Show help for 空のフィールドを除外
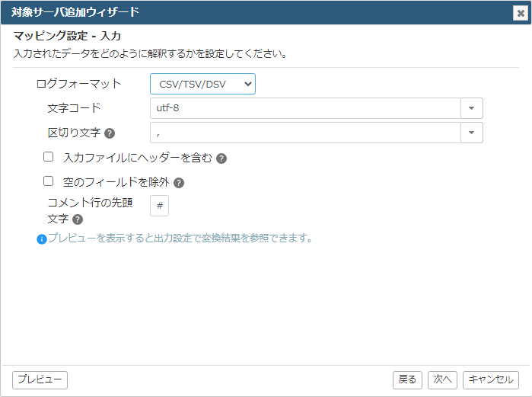 (179, 183)
